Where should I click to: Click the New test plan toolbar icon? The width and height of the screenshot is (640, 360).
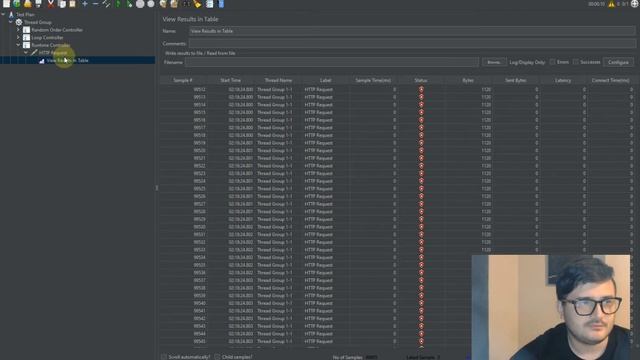7,4
